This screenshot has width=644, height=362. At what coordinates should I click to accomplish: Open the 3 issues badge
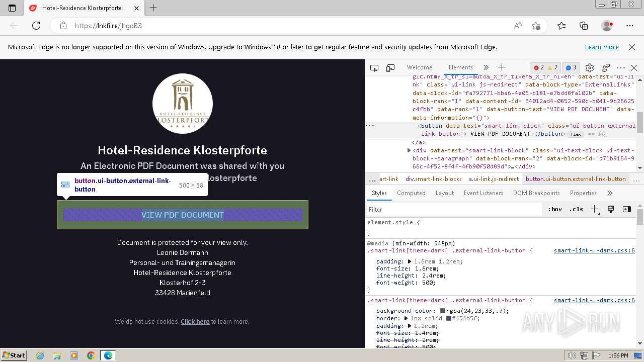(x=571, y=67)
